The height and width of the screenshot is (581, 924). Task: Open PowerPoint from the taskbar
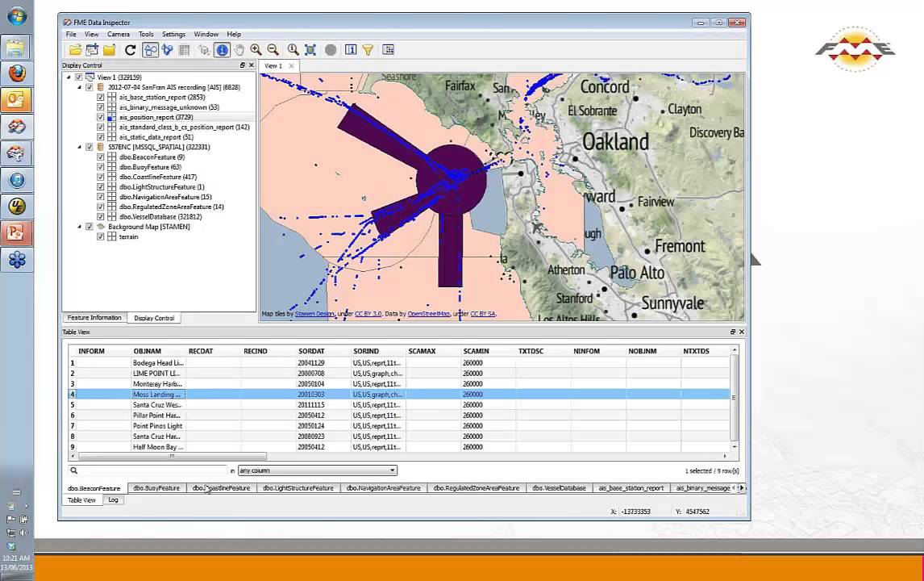[x=16, y=233]
